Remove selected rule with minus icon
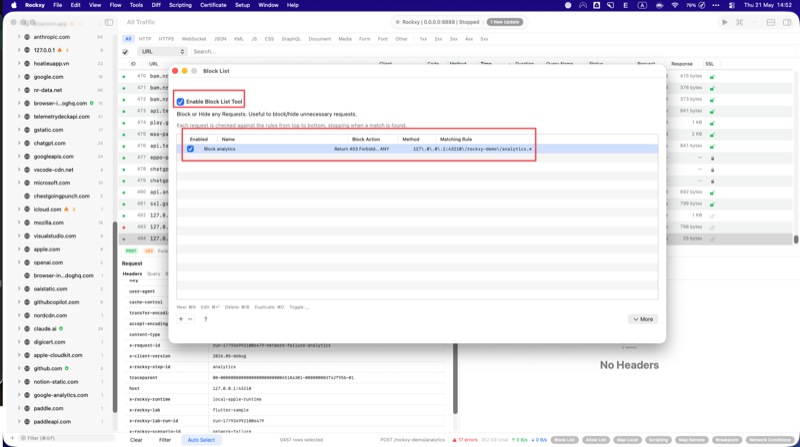800x447 pixels. click(190, 319)
